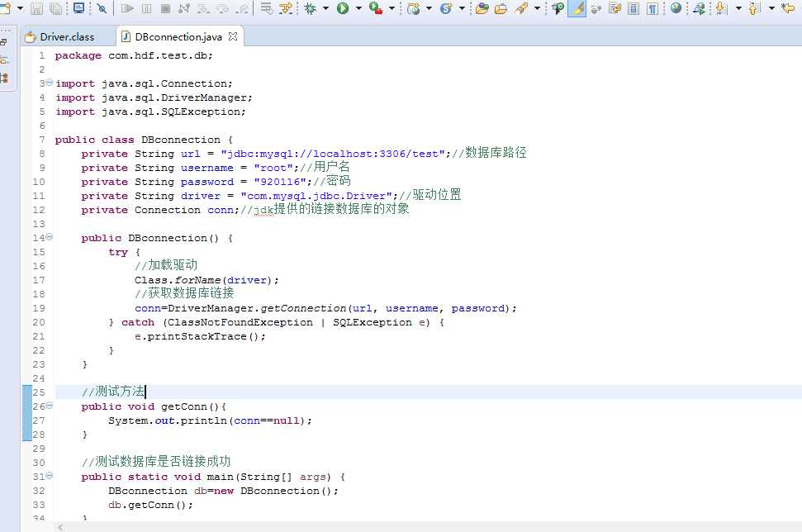Screen dimensions: 802x532
Task: Open the Run button dropdown arrow
Action: coord(358,8)
